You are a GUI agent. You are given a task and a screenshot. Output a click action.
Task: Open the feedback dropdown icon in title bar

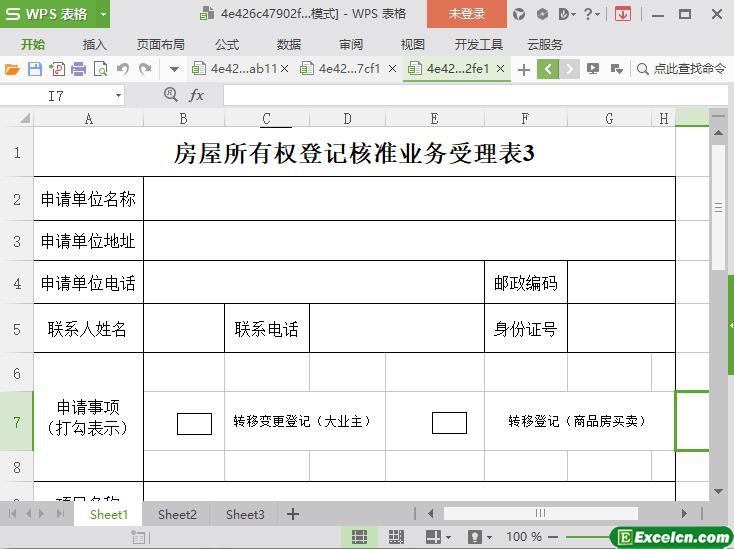[x=566, y=15]
